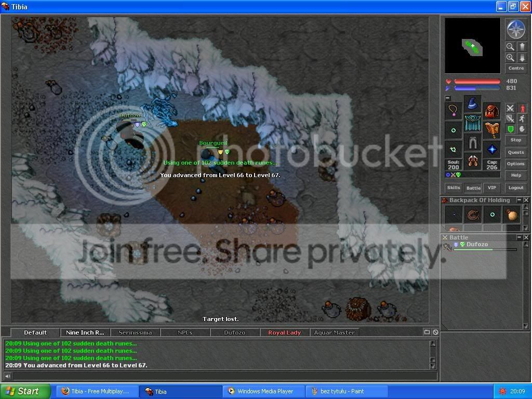Toggle the say volume button left of chat input
The image size is (532, 399).
(x=7, y=376)
